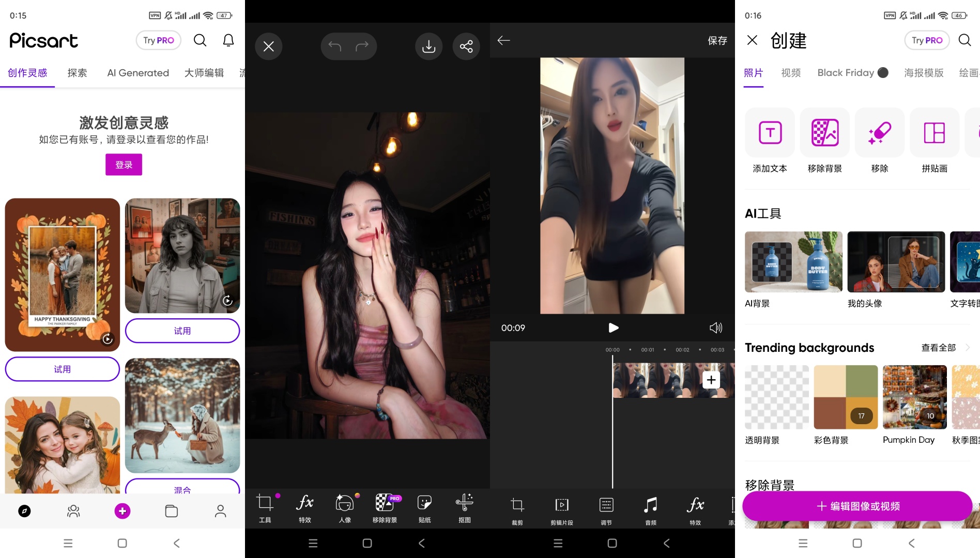The height and width of the screenshot is (558, 980).
Task: Switch to the AI Generated tab
Action: point(138,73)
